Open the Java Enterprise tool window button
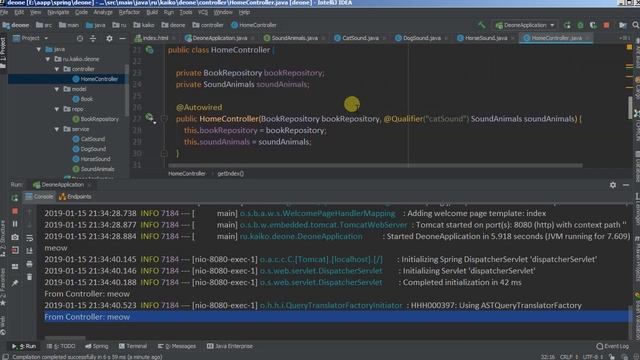The image size is (640, 360). point(230,346)
